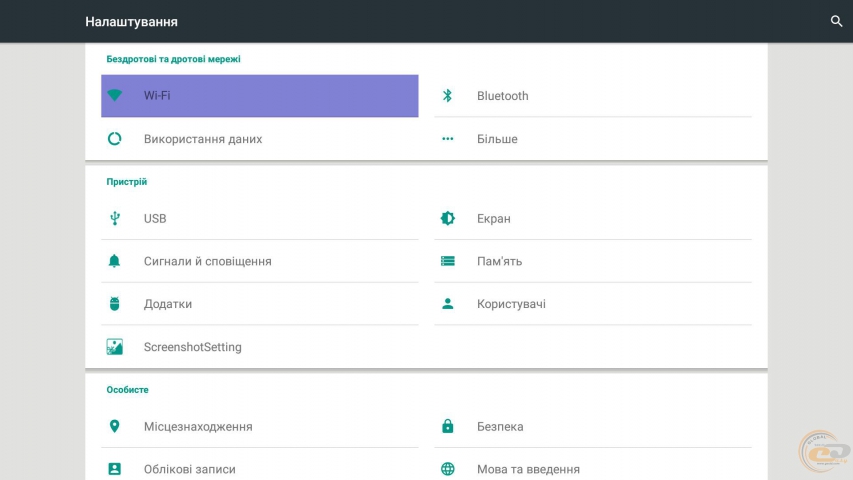Screen dimensions: 853x480
Task: Click the data usage circle icon
Action: pyautogui.click(x=115, y=139)
